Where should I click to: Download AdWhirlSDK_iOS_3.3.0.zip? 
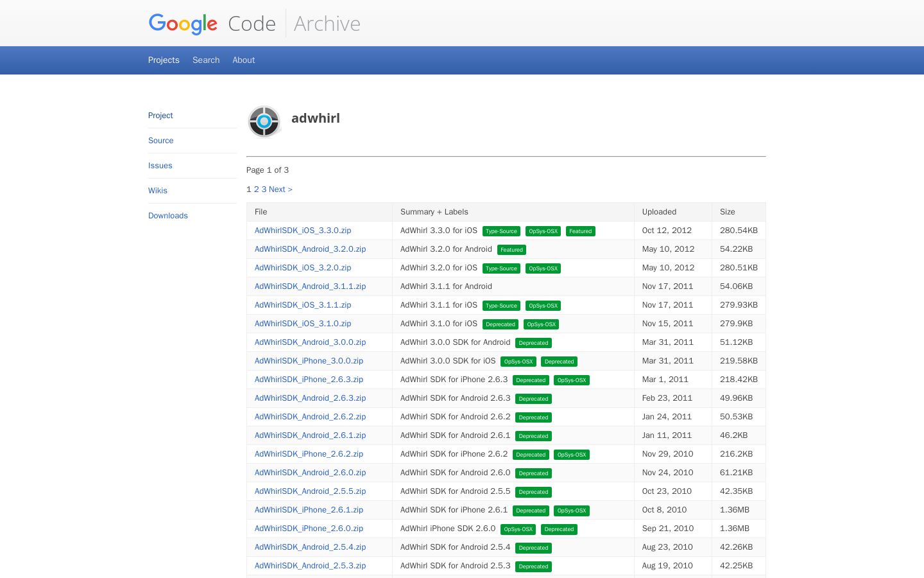point(303,231)
